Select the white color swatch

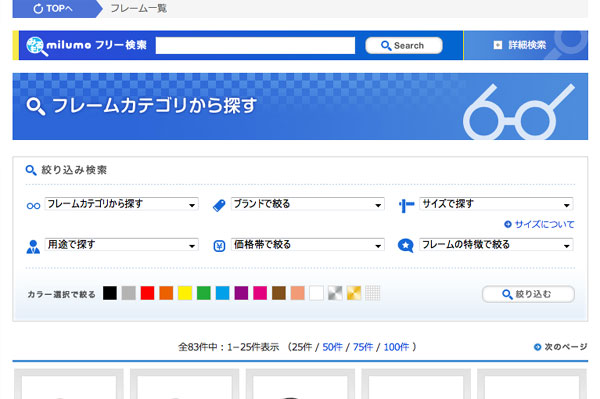pyautogui.click(x=316, y=293)
